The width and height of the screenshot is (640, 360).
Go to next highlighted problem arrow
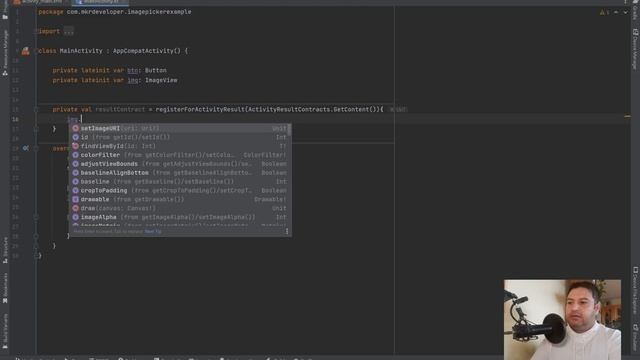(625, 12)
